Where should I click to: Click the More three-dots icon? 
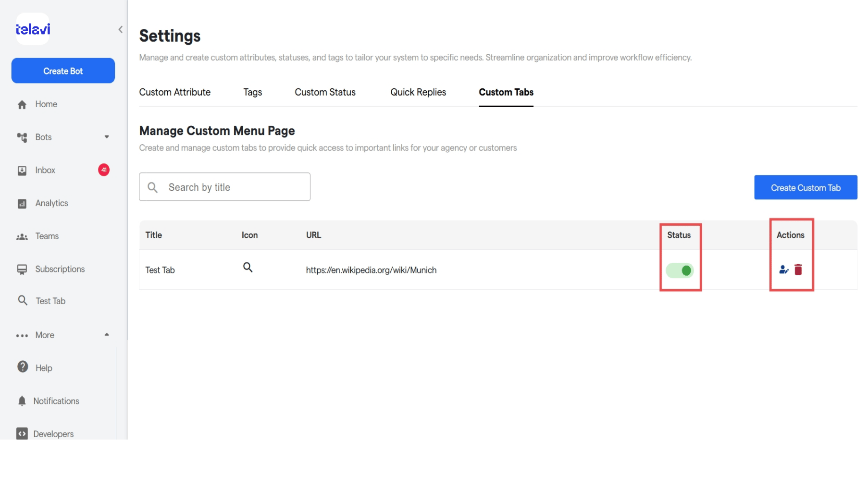[x=22, y=336]
